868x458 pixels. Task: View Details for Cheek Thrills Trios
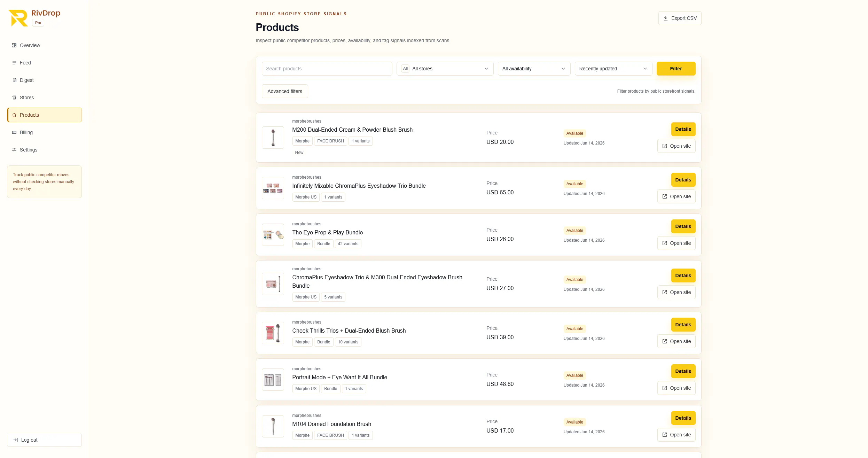[683, 325]
